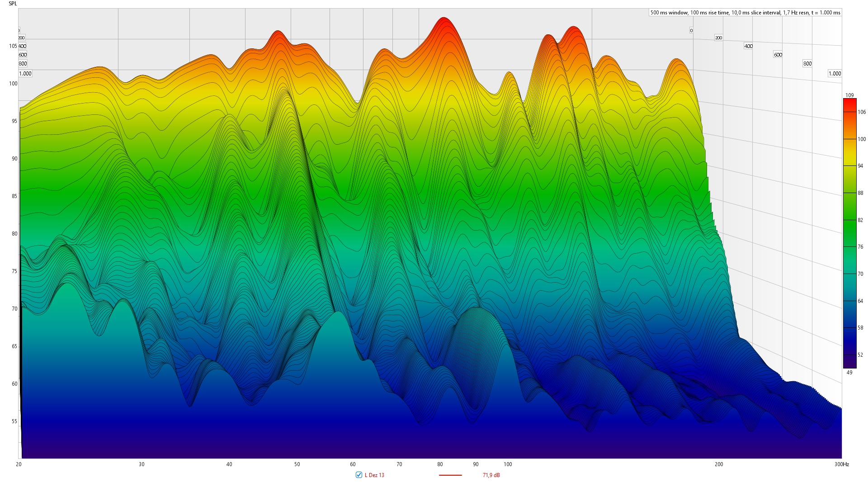
Task: Click the 50 frequency axis label
Action: (297, 464)
